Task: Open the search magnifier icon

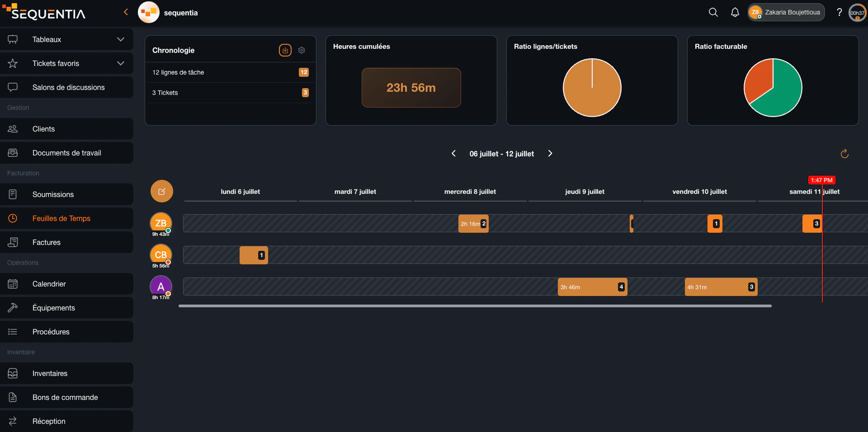Action: [x=713, y=12]
